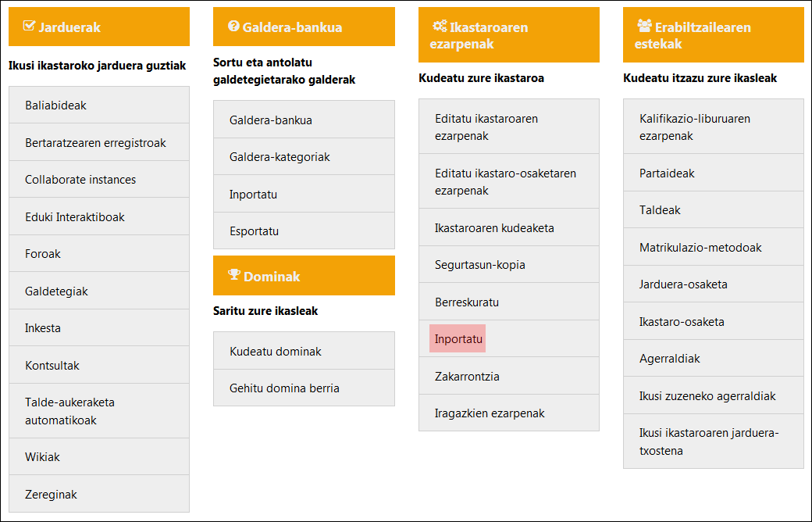This screenshot has height=522, width=812.
Task: Click the trophy icon beside Dominak
Action: tap(234, 274)
